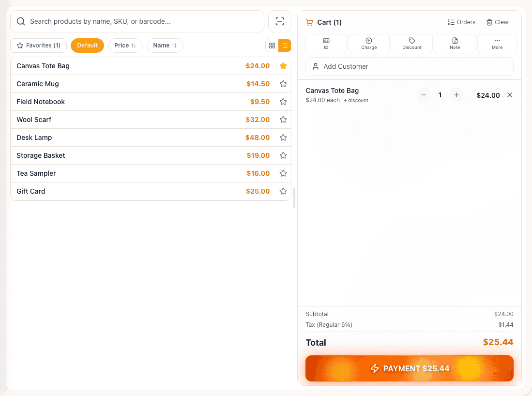Decrease Canvas Tote Bag quantity
This screenshot has height=396, width=532.
[x=424, y=95]
